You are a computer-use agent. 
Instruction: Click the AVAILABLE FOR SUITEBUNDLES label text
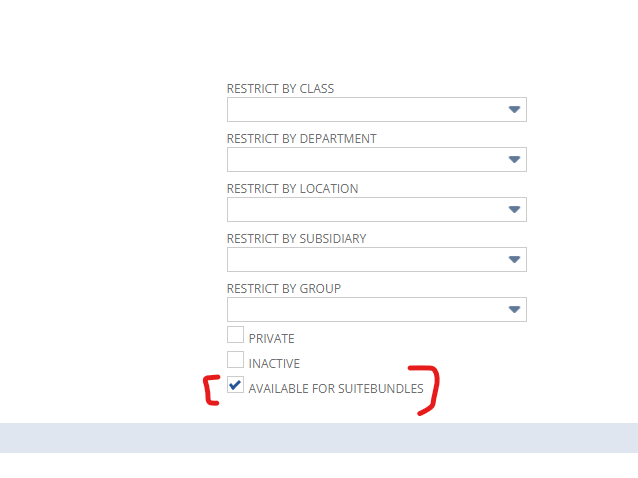[336, 389]
